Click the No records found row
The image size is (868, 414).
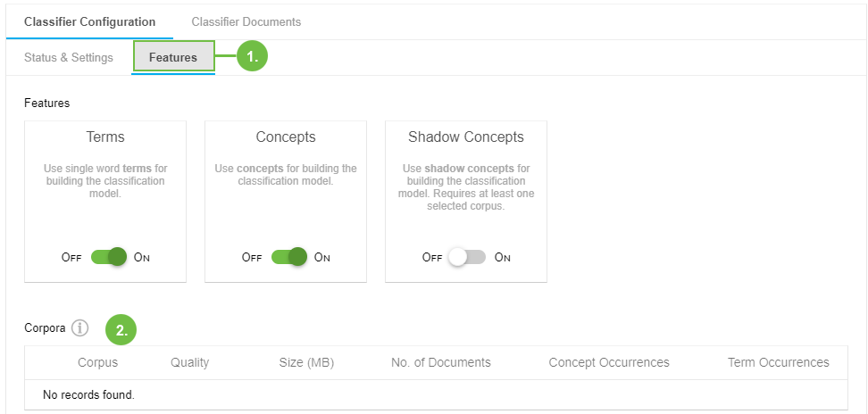pos(88,394)
